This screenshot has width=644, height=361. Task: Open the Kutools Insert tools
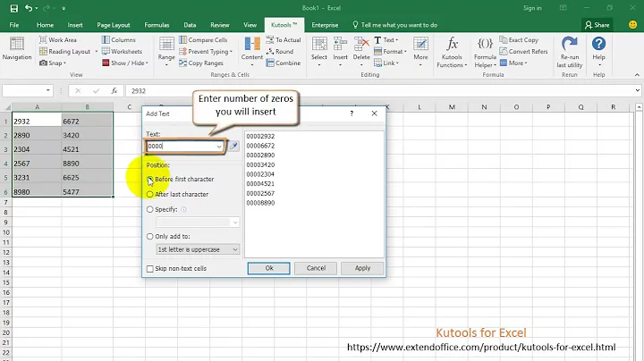pyautogui.click(x=340, y=51)
